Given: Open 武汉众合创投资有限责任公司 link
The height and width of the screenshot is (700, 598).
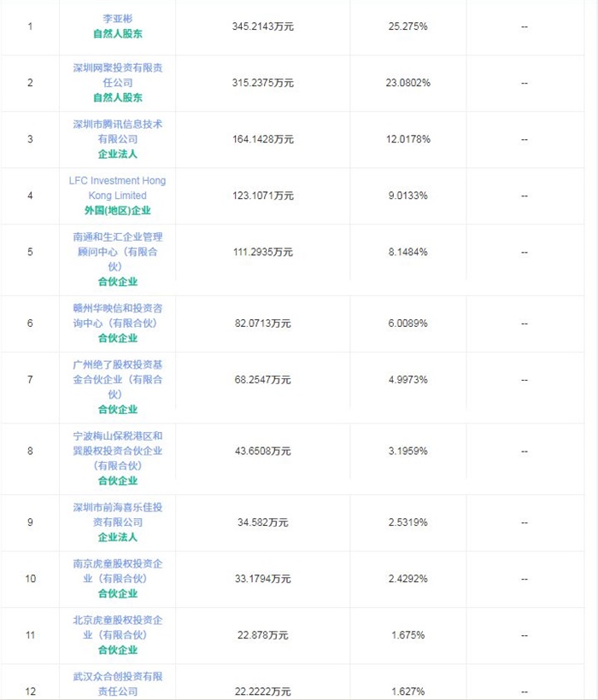Looking at the screenshot, I should tap(118, 684).
